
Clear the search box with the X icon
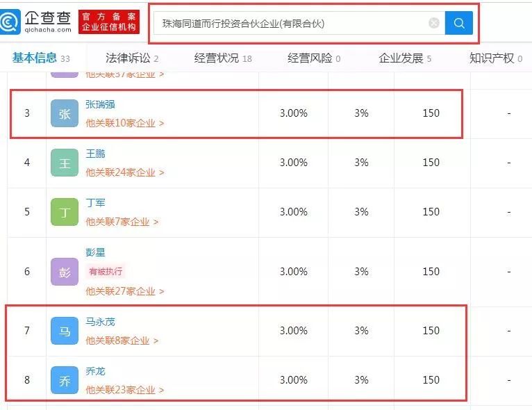tap(434, 23)
